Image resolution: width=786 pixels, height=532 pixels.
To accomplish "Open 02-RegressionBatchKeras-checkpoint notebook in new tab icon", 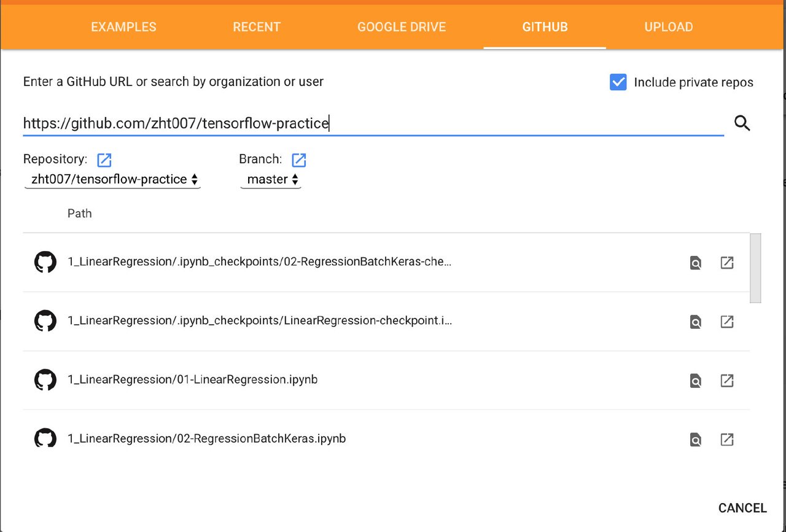I will tap(727, 263).
